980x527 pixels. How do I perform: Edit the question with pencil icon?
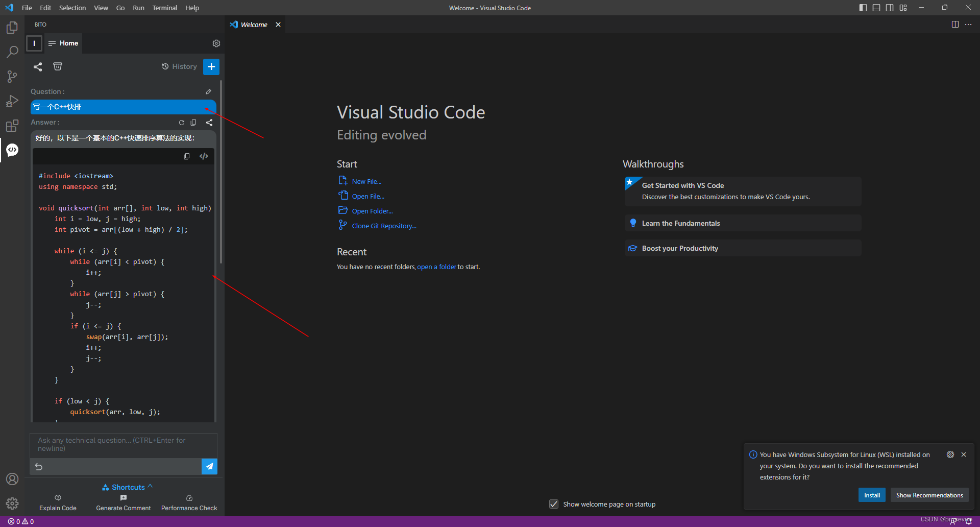tap(208, 92)
